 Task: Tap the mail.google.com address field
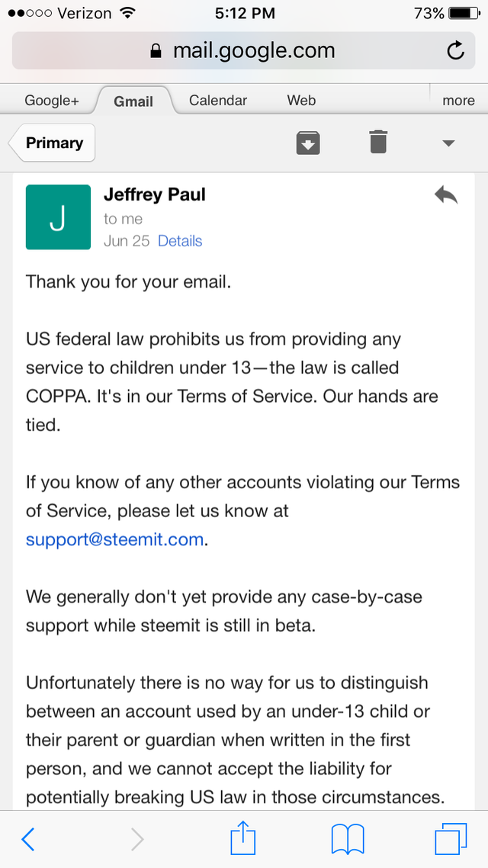click(x=242, y=51)
